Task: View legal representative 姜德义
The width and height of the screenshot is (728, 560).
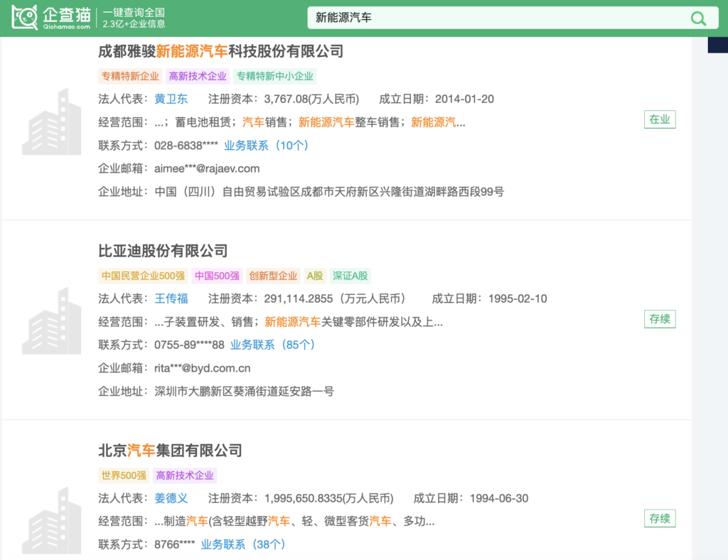Action: [x=171, y=498]
